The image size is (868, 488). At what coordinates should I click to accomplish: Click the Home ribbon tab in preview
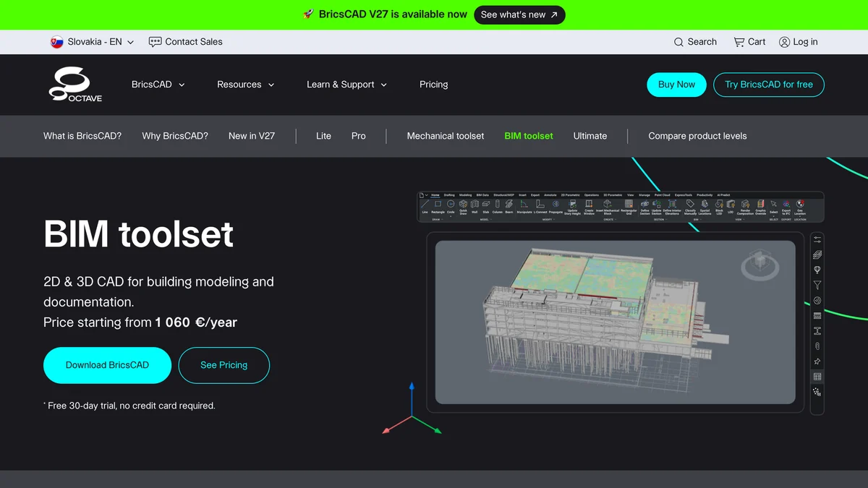435,195
